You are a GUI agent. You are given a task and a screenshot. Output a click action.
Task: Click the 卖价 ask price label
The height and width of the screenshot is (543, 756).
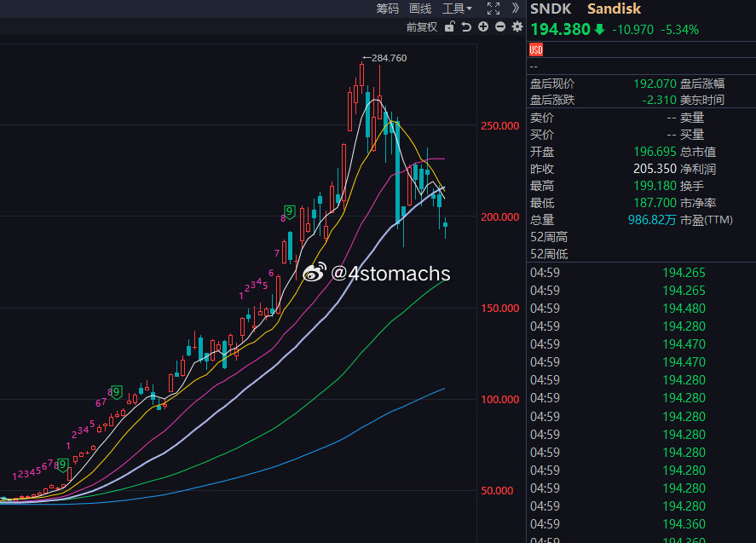click(x=542, y=117)
